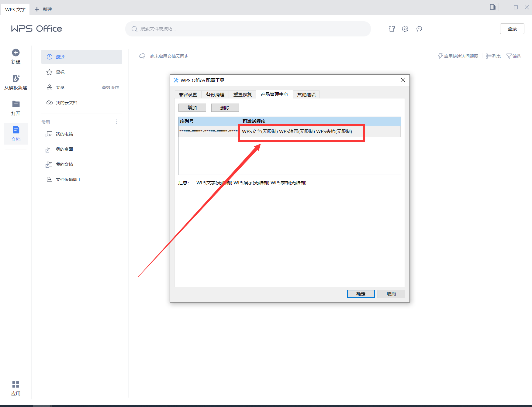
Task: Click the activatable programs cell in the serial row
Action: [x=297, y=132]
